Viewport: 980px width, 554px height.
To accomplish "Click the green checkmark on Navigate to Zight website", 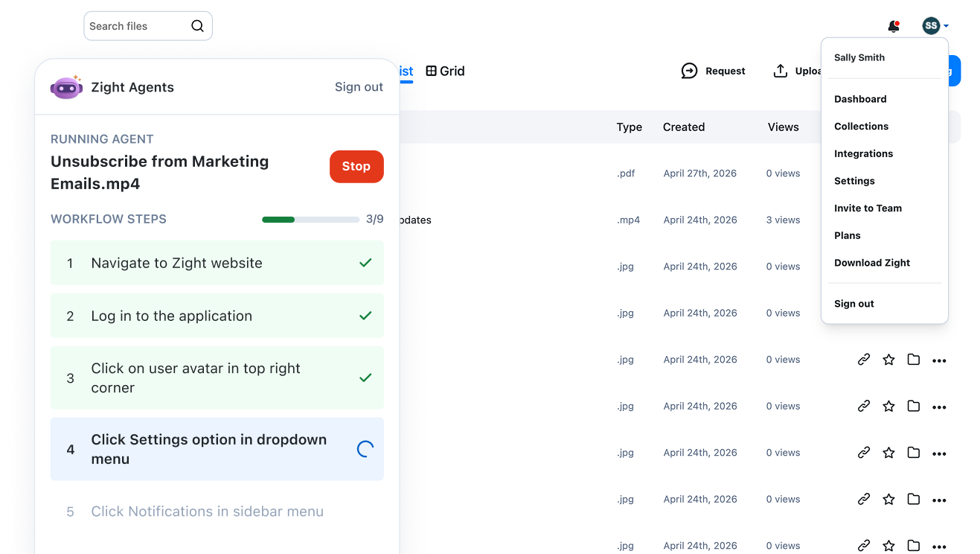I will [x=365, y=263].
